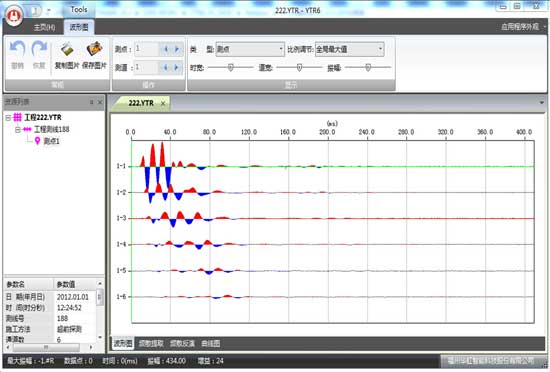550x372 pixels.
Task: Collapse the 工程222.YTR tree node
Action: tap(8, 117)
